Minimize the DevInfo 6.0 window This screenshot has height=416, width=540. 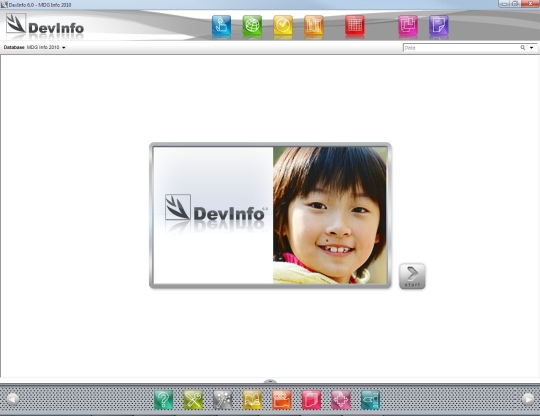click(x=505, y=3)
